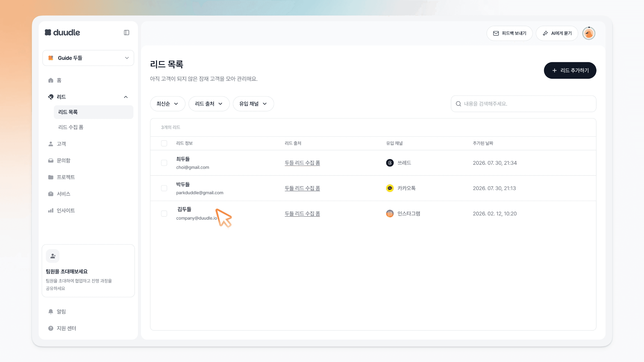Collapse the 리드 section chevron
Image resolution: width=644 pixels, height=362 pixels.
coord(126,97)
